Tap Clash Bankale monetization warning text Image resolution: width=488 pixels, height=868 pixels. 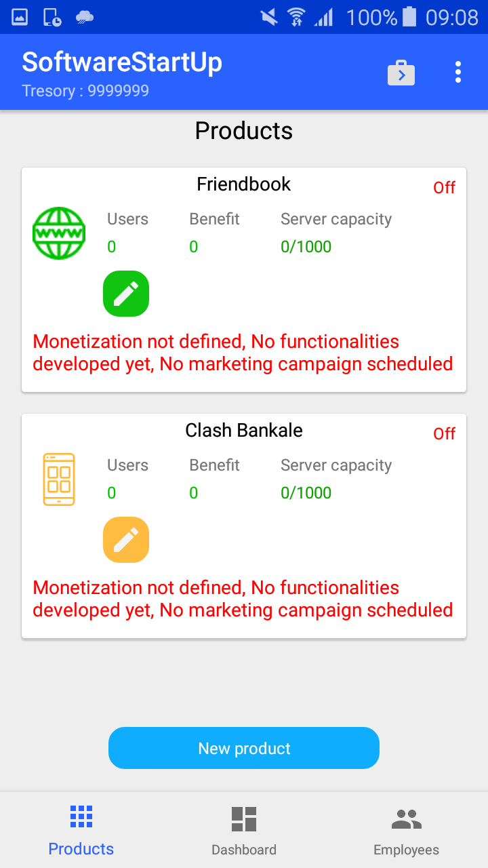(243, 599)
